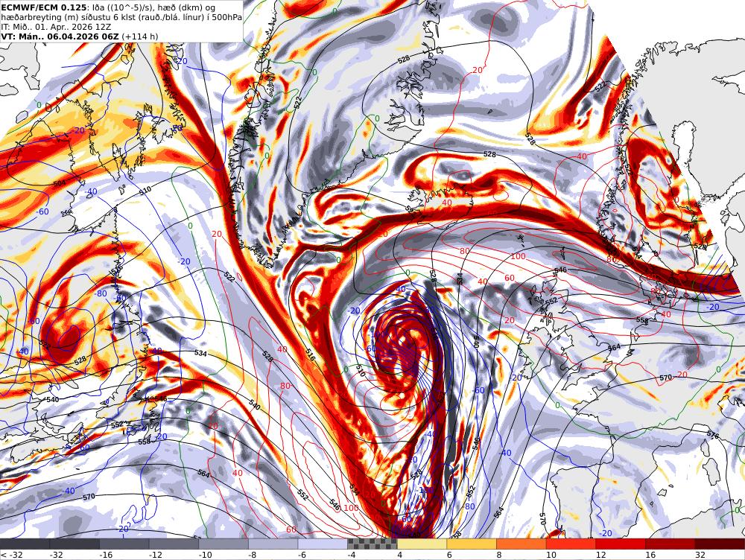The image size is (745, 560).
Task: Select the 'IT: Mið.. 01. Apr.. 2026 12Z' line
Action: [56, 27]
